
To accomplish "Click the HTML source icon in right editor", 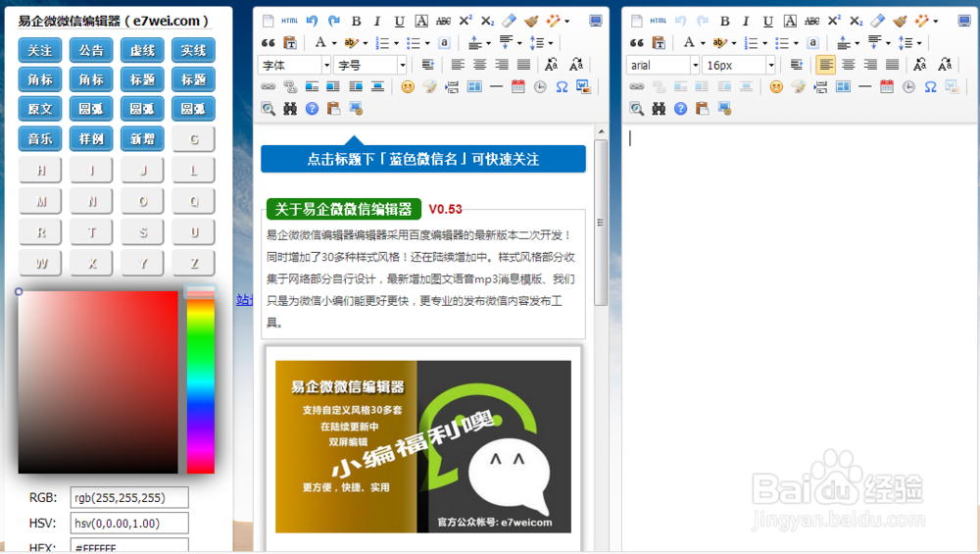I will (x=659, y=21).
